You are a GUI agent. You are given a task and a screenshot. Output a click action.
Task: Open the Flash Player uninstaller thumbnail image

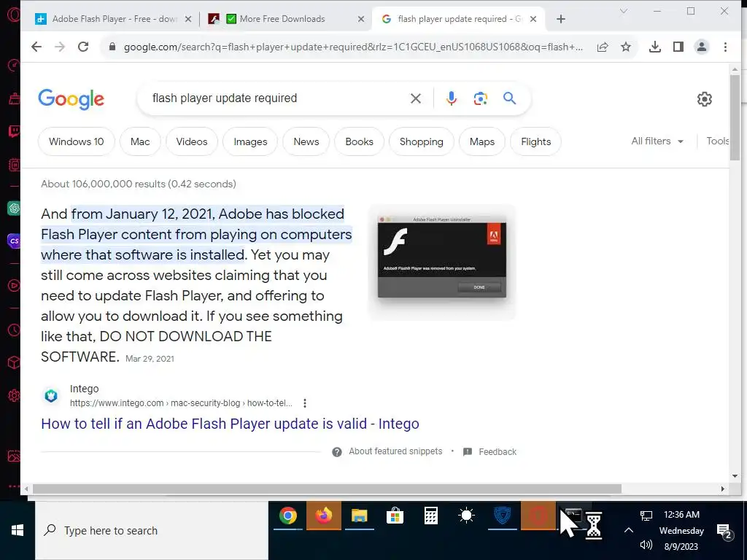tap(441, 262)
